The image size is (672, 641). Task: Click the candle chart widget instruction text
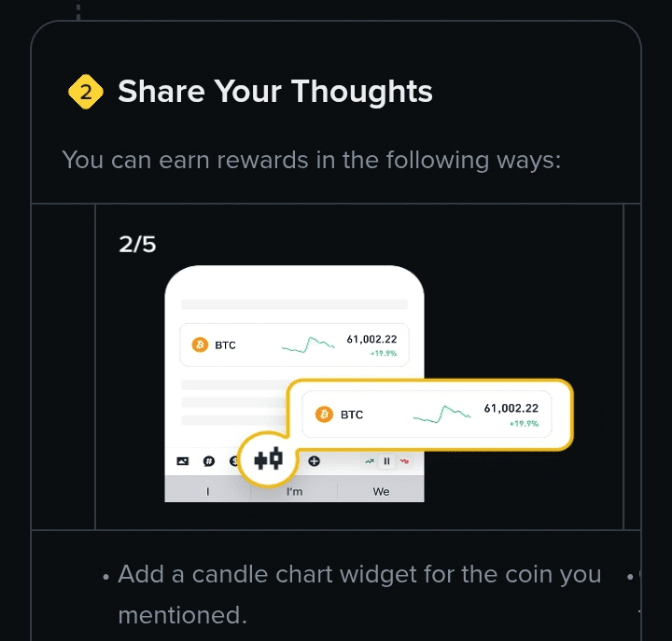pyautogui.click(x=359, y=594)
